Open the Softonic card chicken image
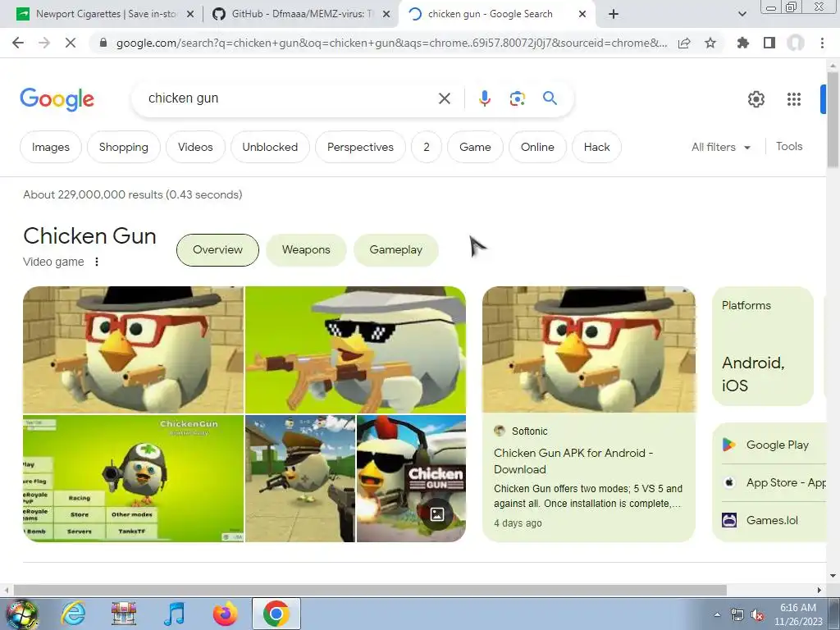Viewport: 840px width, 630px height. click(x=589, y=349)
